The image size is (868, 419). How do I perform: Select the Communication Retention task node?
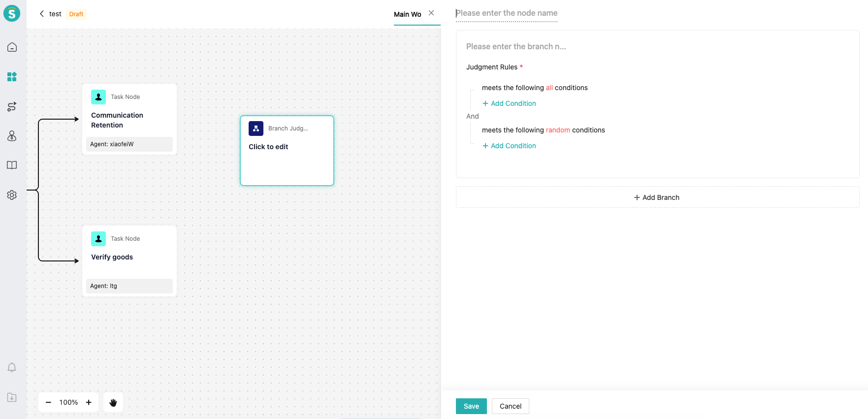pyautogui.click(x=129, y=119)
